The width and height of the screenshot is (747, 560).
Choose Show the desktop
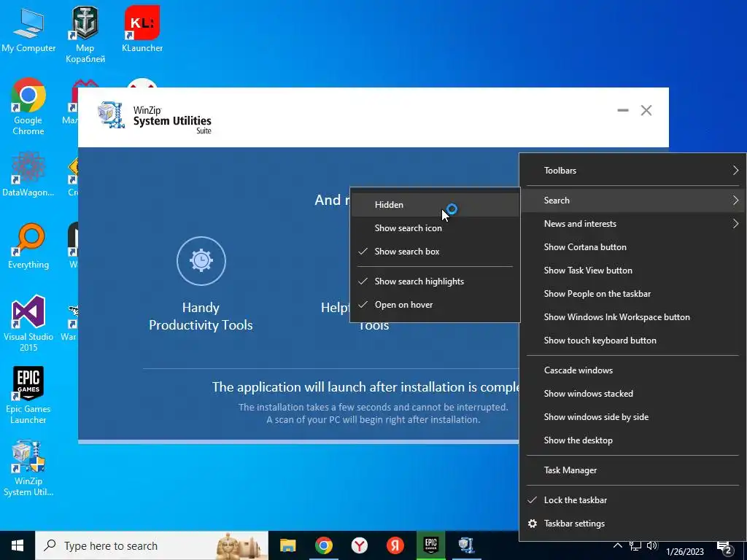pos(632,440)
